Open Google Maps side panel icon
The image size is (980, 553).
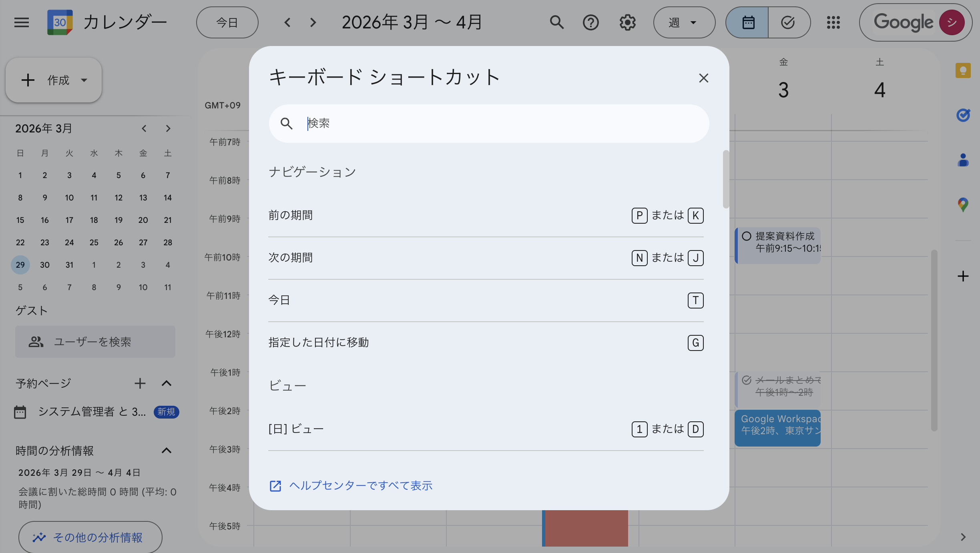coord(964,204)
